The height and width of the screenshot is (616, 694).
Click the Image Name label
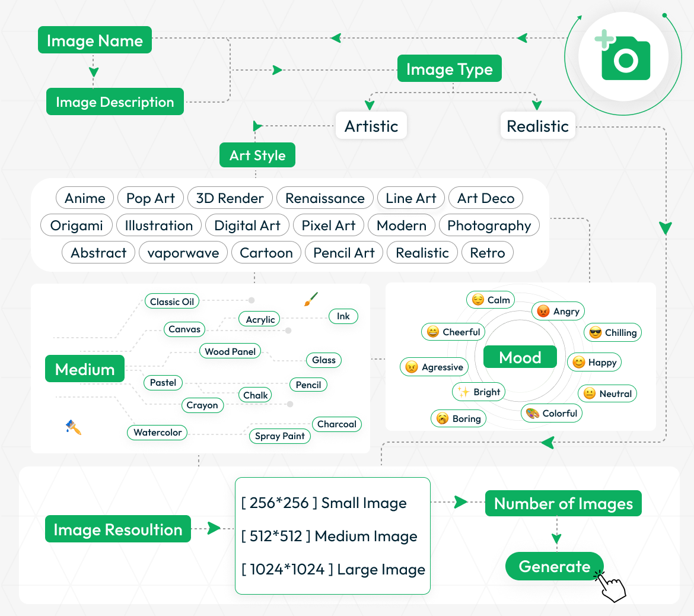[x=95, y=40]
